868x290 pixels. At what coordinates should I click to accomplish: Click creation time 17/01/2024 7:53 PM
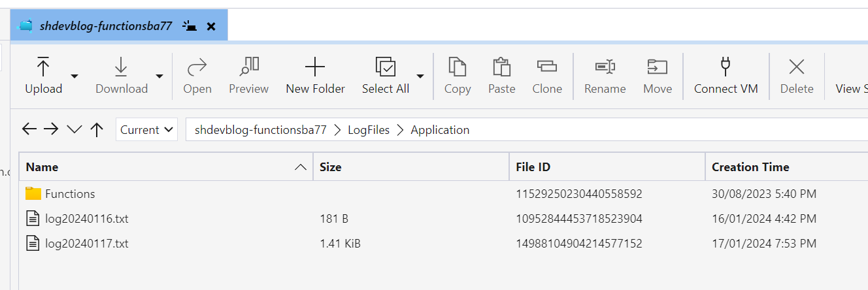764,244
